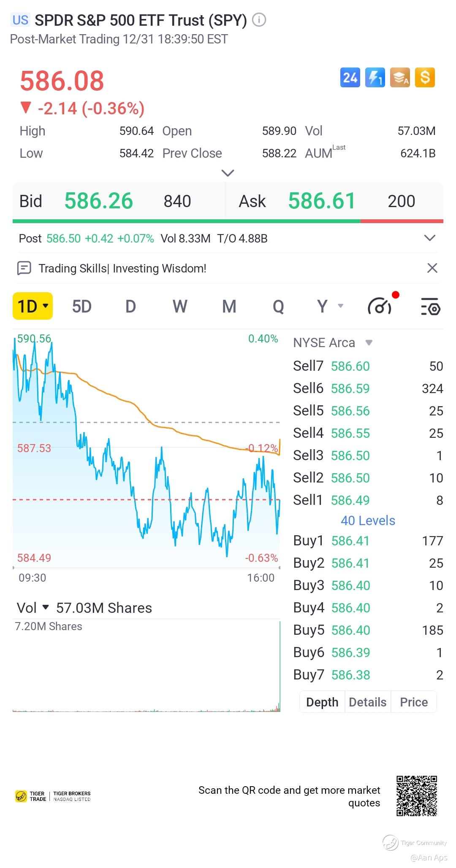
Task: Tap the info icon beside SPY title
Action: [x=259, y=20]
